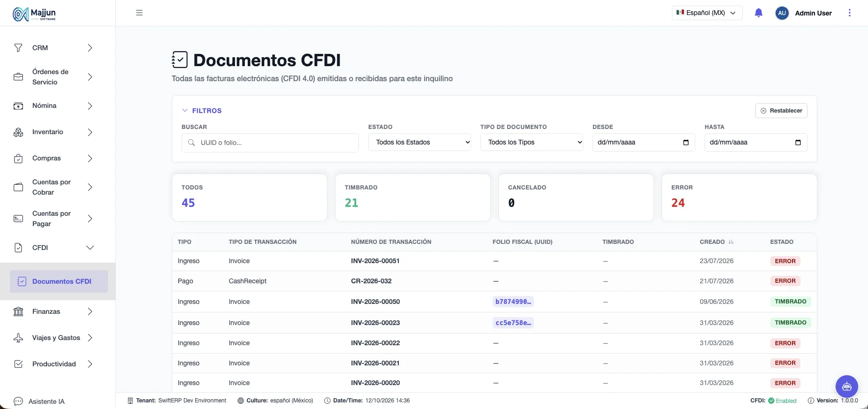The width and height of the screenshot is (868, 409).
Task: Expand the Nómina menu chevron
Action: (x=90, y=106)
